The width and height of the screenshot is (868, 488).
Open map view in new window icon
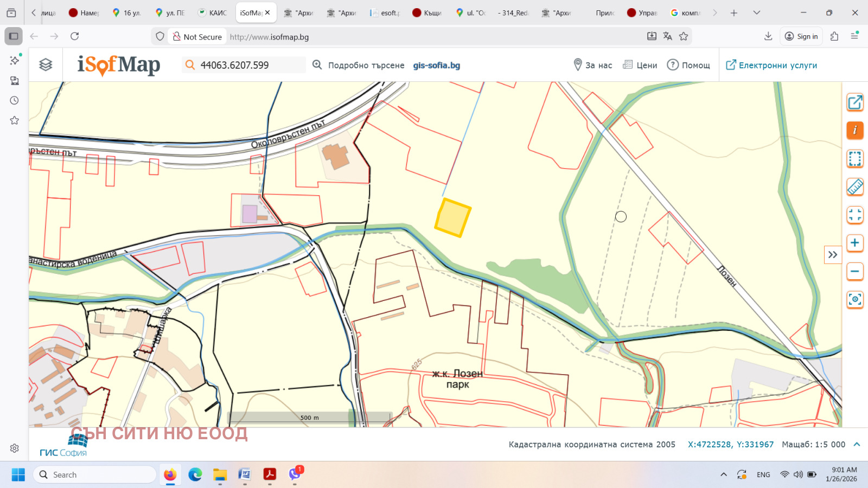(x=855, y=102)
